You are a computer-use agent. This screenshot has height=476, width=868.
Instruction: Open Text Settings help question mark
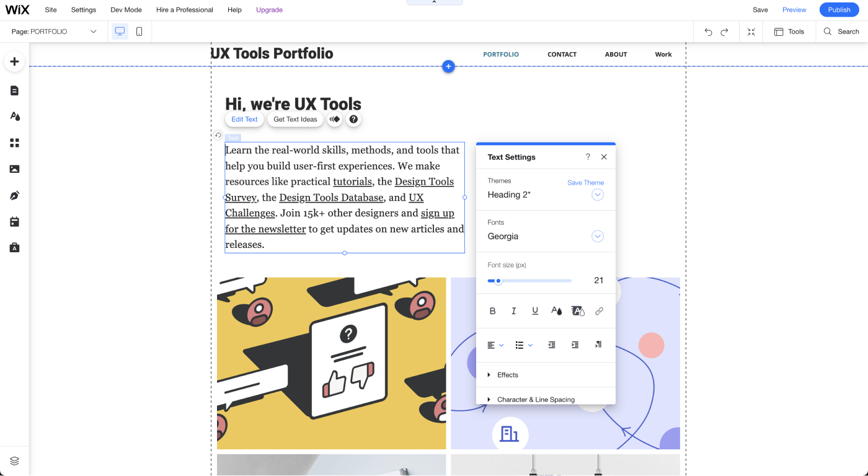point(588,157)
